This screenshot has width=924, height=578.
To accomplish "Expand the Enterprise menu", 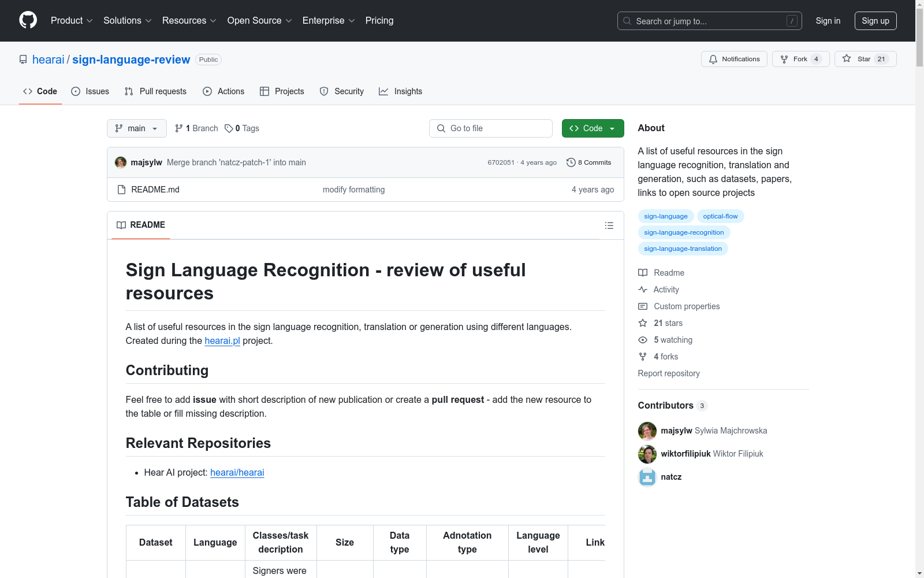I will point(329,20).
